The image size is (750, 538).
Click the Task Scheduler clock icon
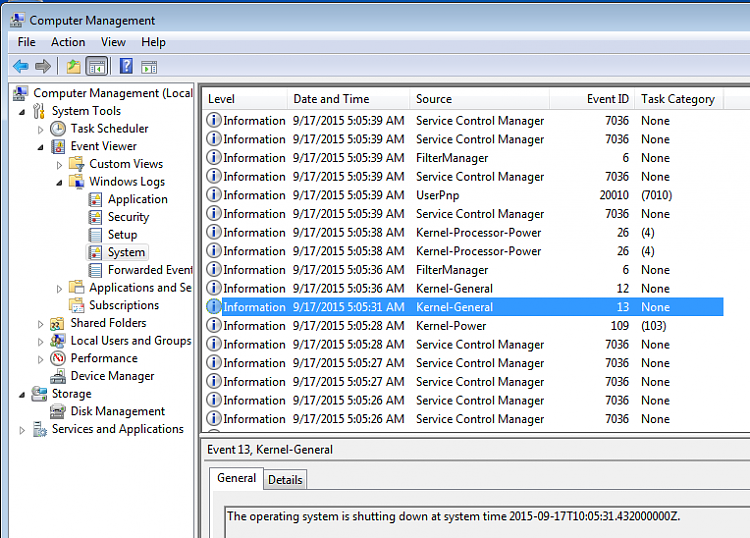58,129
